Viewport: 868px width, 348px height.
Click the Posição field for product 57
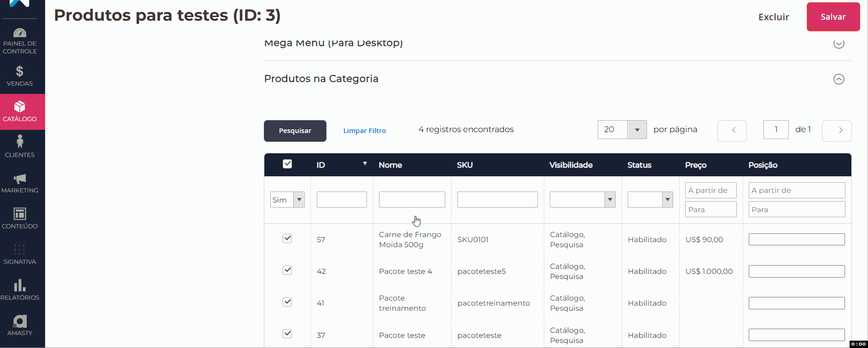(x=796, y=239)
